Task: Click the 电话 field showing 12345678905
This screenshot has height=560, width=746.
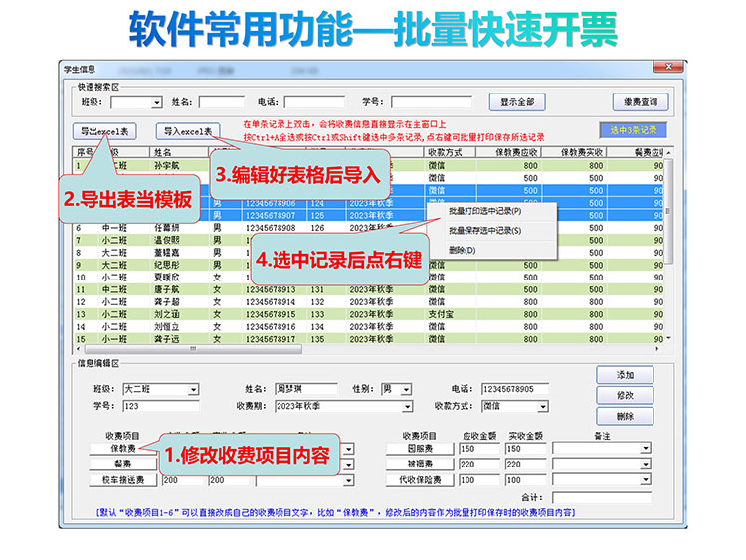Action: 515,389
